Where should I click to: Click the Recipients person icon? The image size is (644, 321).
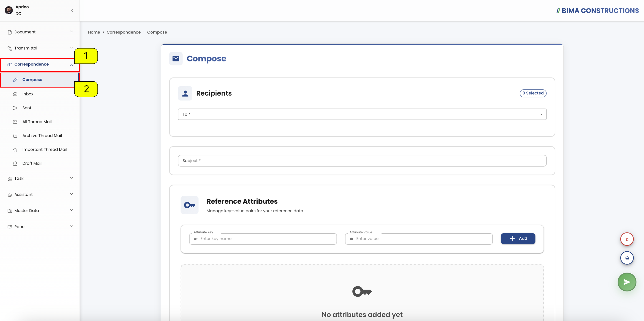pyautogui.click(x=185, y=93)
